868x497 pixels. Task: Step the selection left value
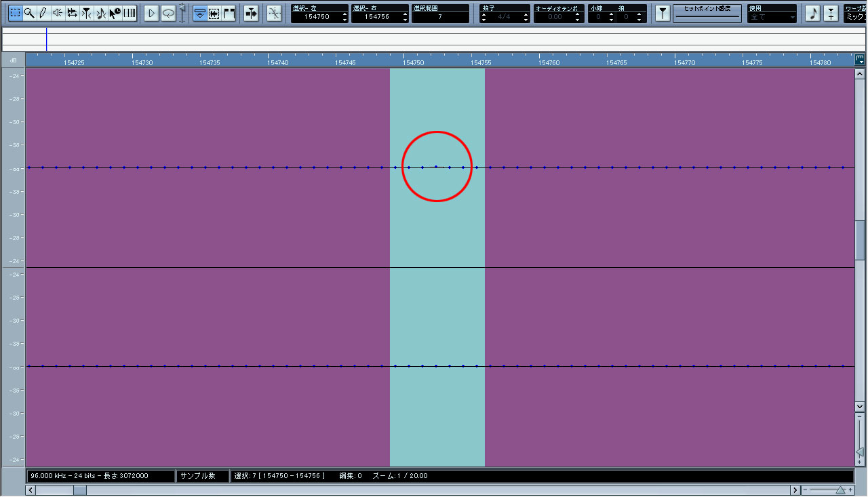[345, 17]
